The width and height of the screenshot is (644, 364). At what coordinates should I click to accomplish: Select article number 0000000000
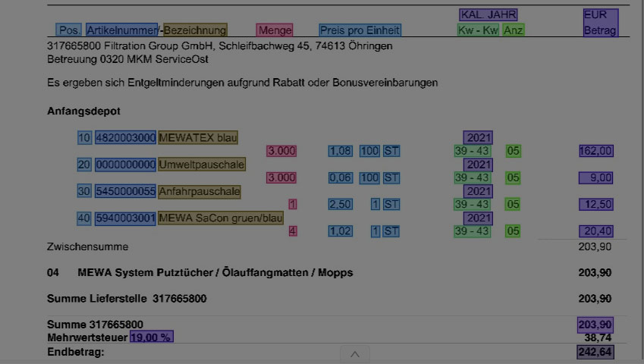pyautogui.click(x=125, y=165)
